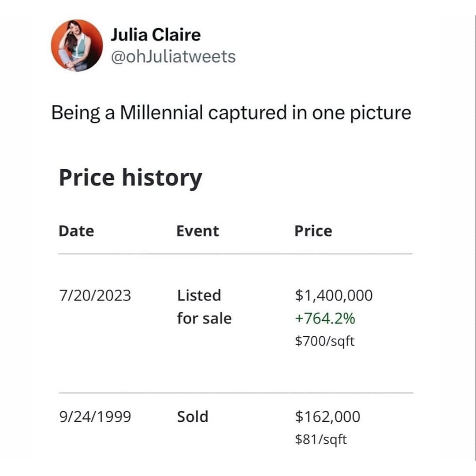Click the word Millennial in the tweet
476x476 pixels.
click(161, 113)
